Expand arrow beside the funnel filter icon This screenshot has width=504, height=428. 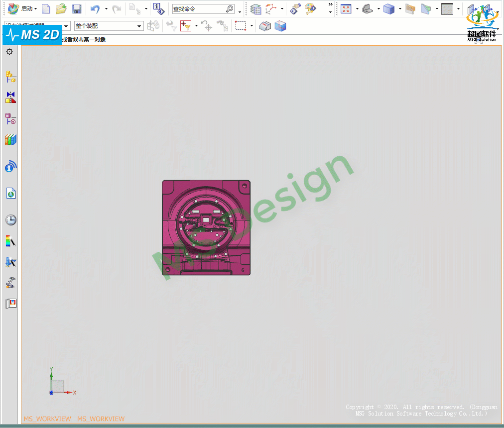tap(196, 26)
